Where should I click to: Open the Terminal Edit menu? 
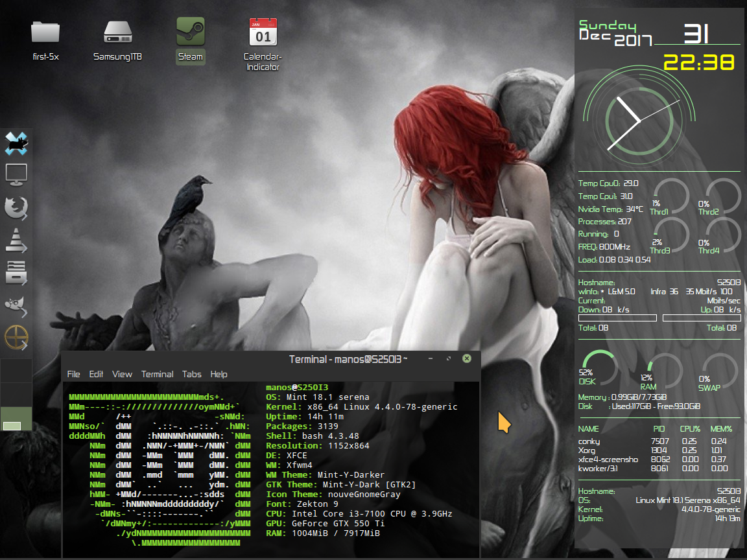(x=96, y=374)
